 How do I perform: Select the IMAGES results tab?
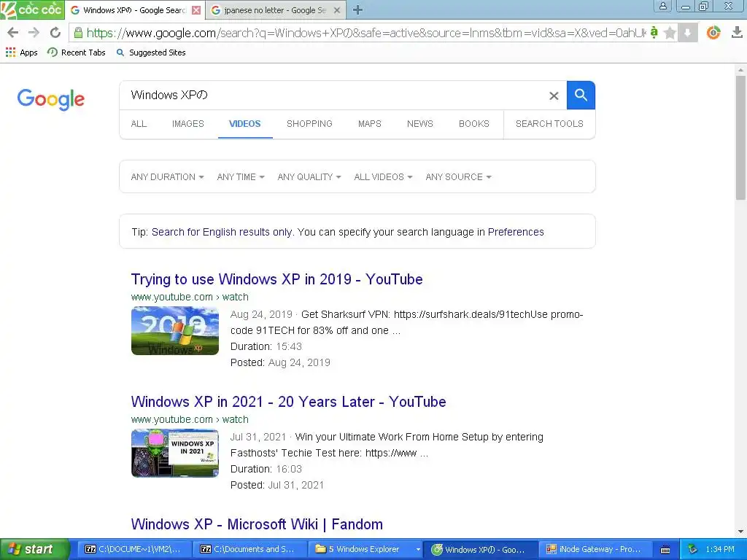click(x=187, y=124)
